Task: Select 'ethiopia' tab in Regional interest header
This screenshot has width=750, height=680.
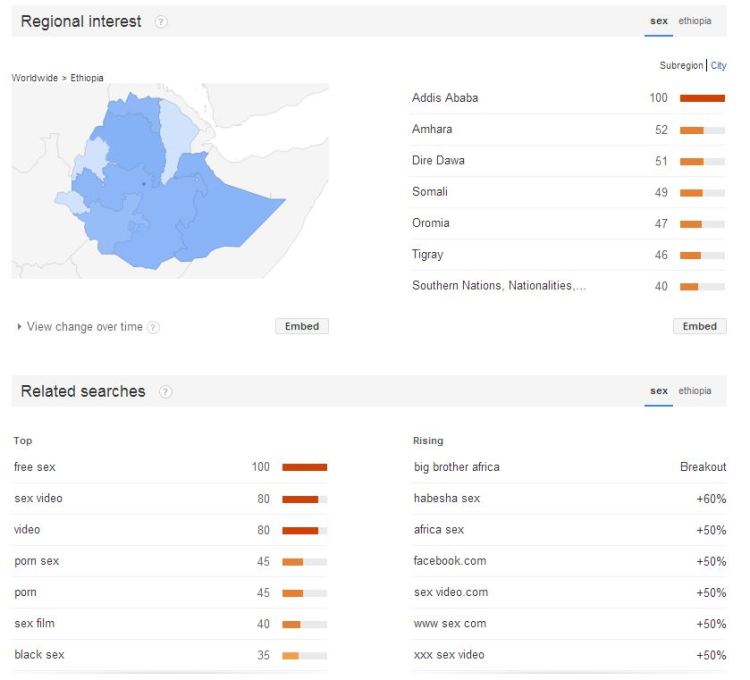Action: point(695,21)
